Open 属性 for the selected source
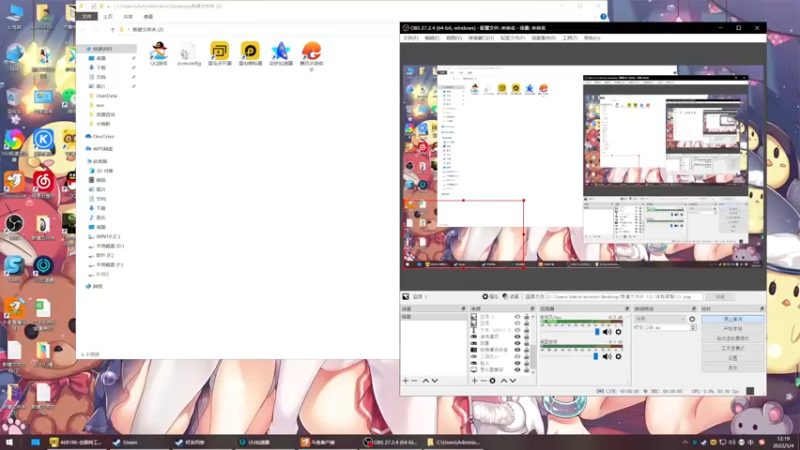Screen dimensions: 800x450 tap(490, 296)
